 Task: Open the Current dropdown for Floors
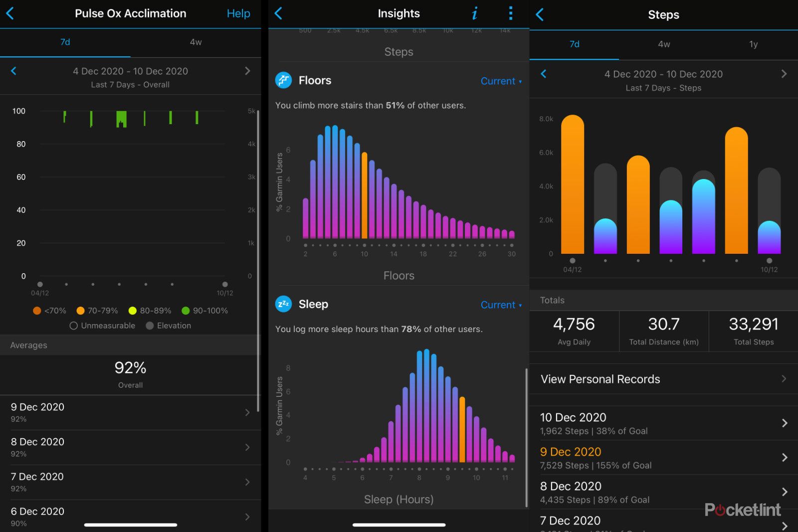coord(500,81)
